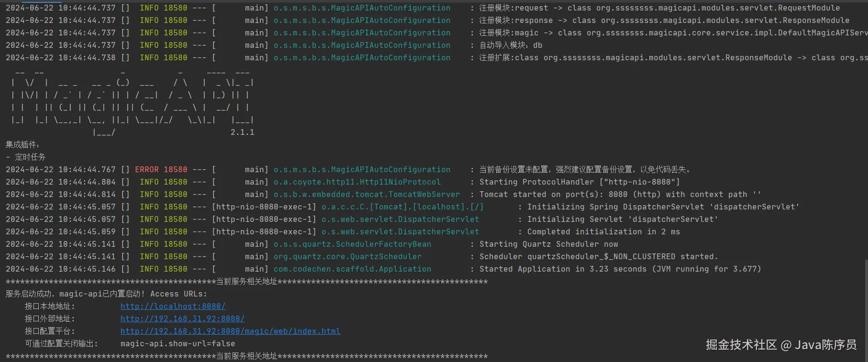Click the '自动导入模块: db' log message

(511, 45)
